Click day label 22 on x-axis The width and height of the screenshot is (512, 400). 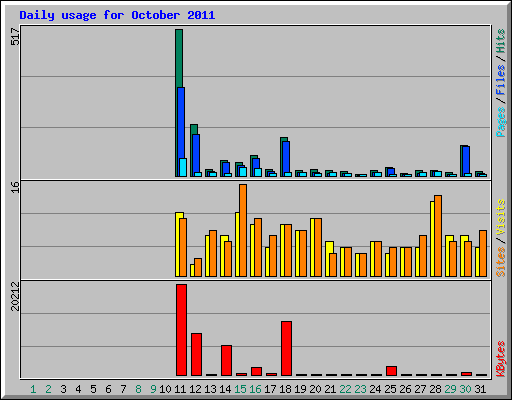pyautogui.click(x=345, y=389)
